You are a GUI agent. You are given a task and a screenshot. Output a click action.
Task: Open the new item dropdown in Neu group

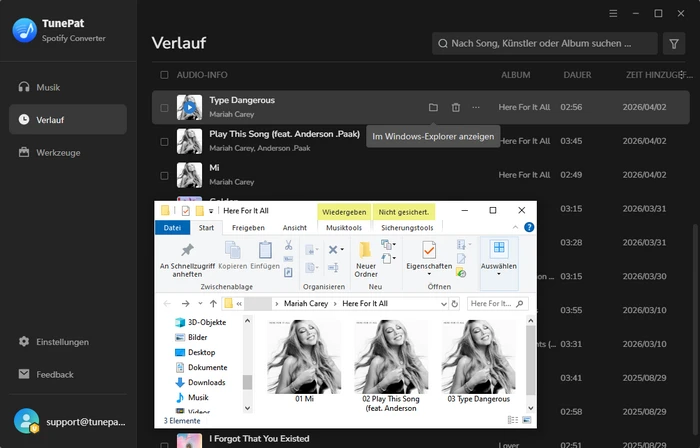(x=388, y=245)
